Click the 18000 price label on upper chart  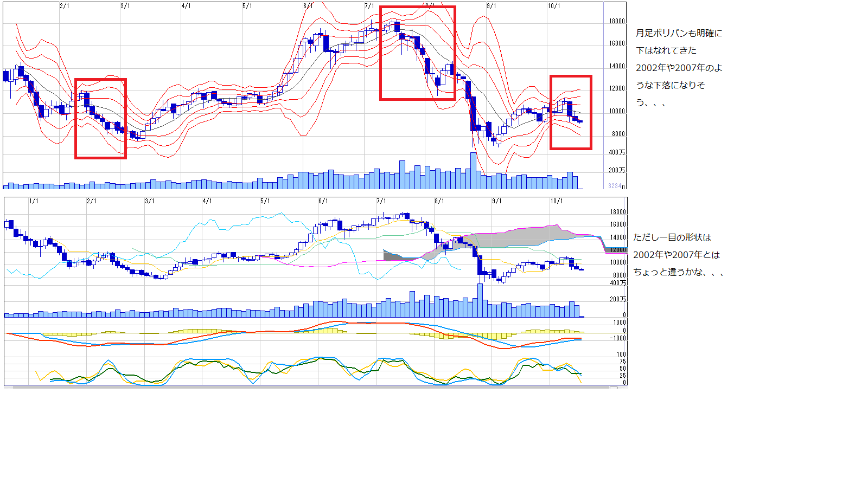pos(617,22)
